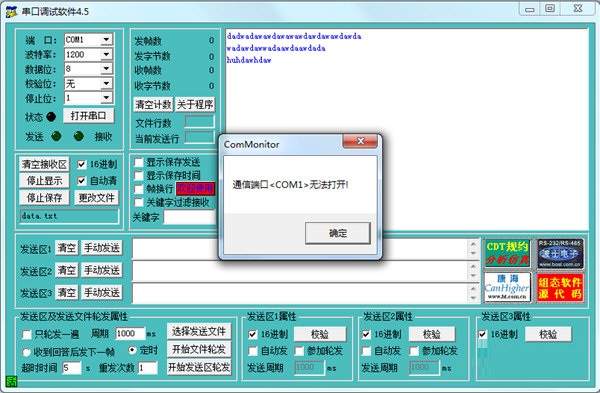Image resolution: width=600 pixels, height=393 pixels.
Task: Expand the 数据位 8 dropdown
Action: [106, 69]
